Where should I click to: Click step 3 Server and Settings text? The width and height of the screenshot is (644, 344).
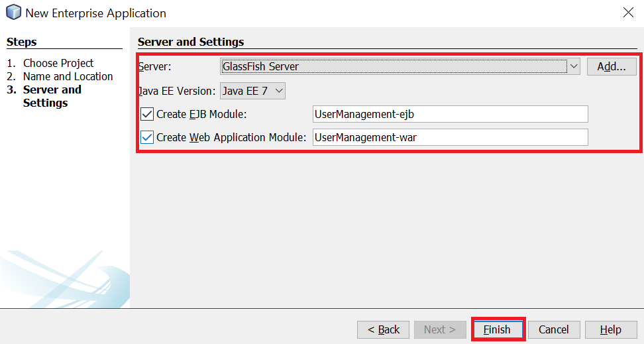[52, 96]
